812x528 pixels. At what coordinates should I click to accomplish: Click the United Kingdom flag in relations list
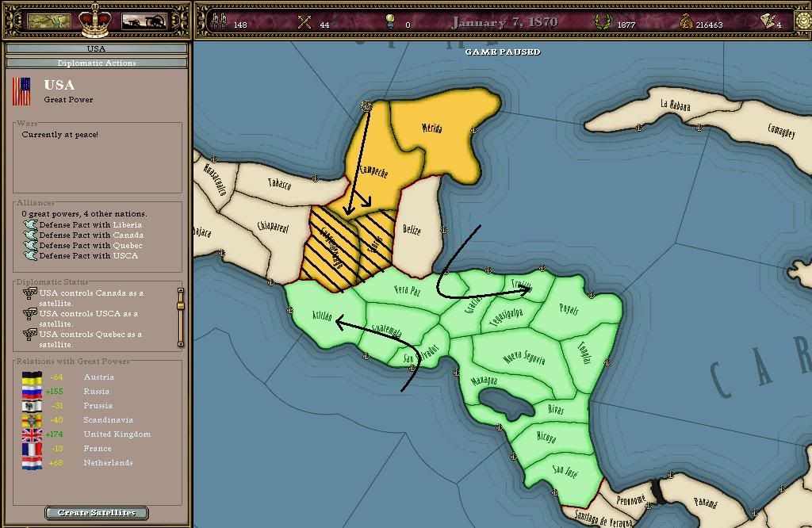32,434
